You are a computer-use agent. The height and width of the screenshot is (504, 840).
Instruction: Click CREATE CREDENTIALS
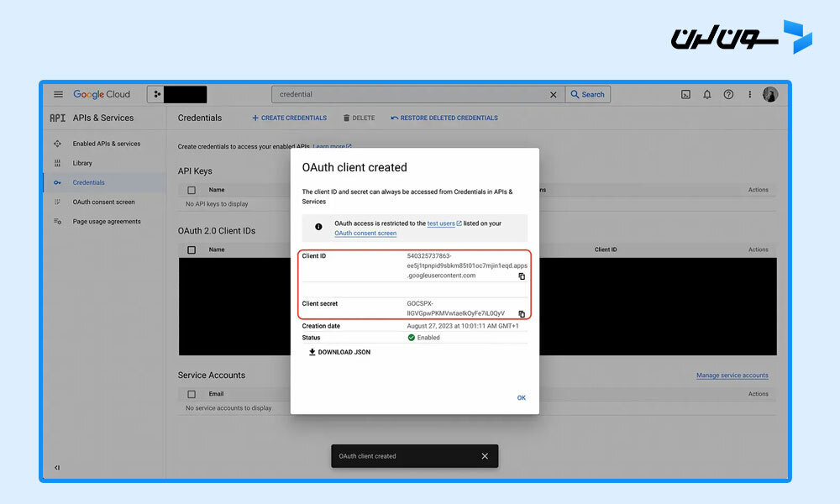(x=289, y=118)
